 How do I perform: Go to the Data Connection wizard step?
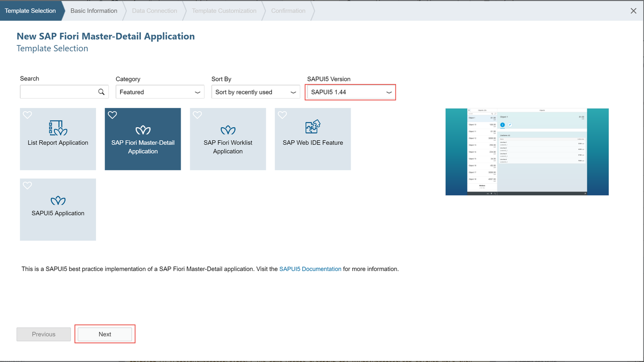pos(154,11)
